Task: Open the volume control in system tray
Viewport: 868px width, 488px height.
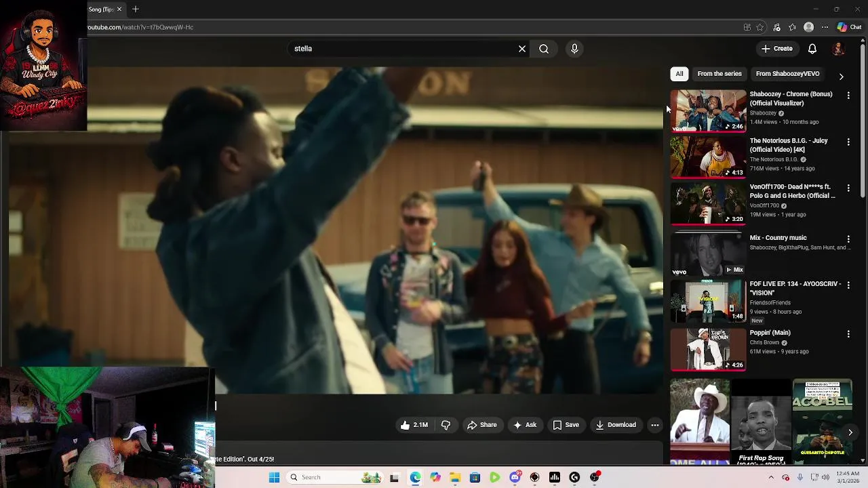Action: 826,477
